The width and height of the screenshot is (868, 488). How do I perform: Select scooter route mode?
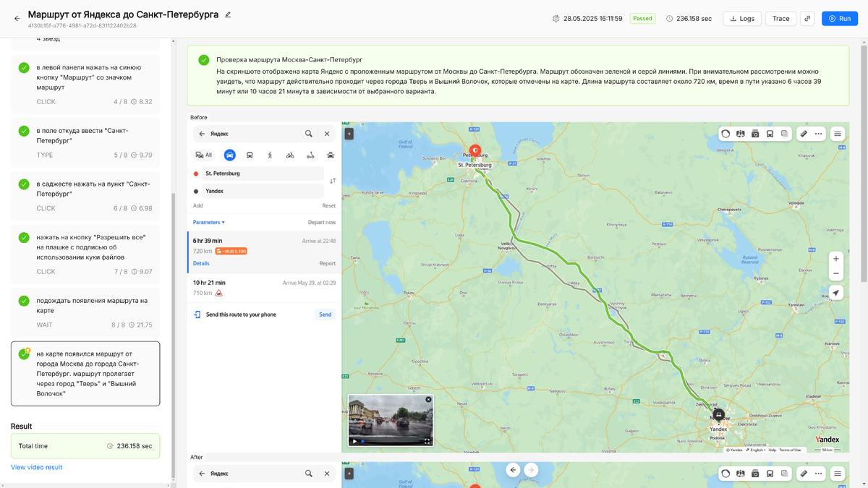pyautogui.click(x=310, y=155)
